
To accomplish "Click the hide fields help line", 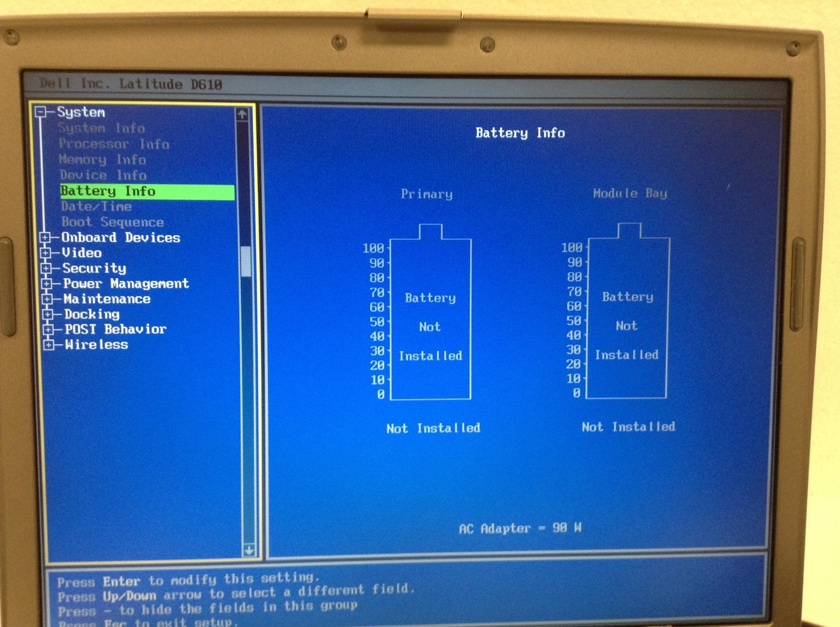I will tap(208, 609).
